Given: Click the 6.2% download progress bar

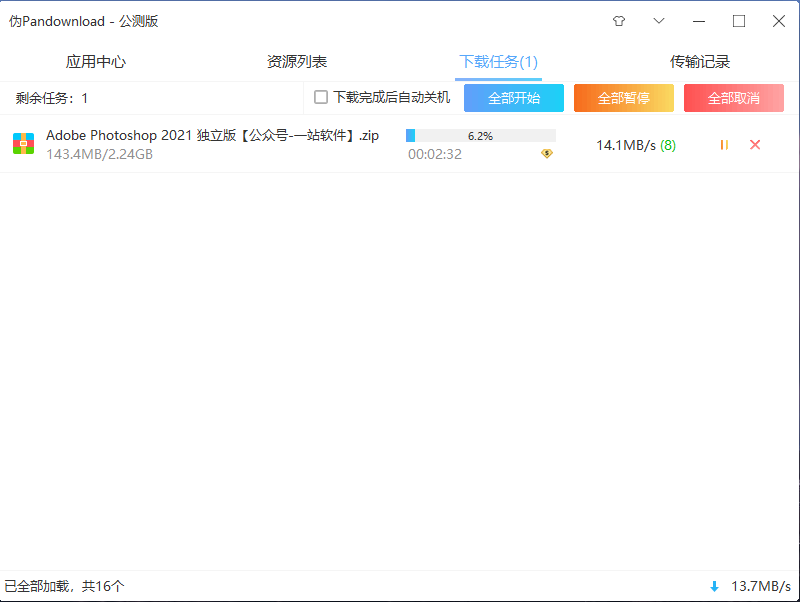Looking at the screenshot, I should coord(481,136).
